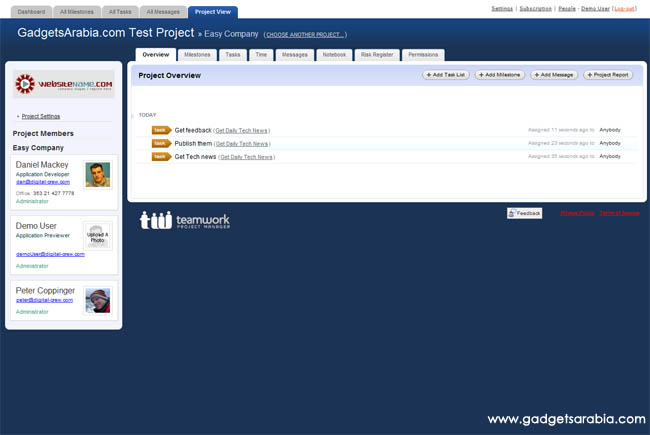Click the Easy Company breadcrumb

point(231,34)
